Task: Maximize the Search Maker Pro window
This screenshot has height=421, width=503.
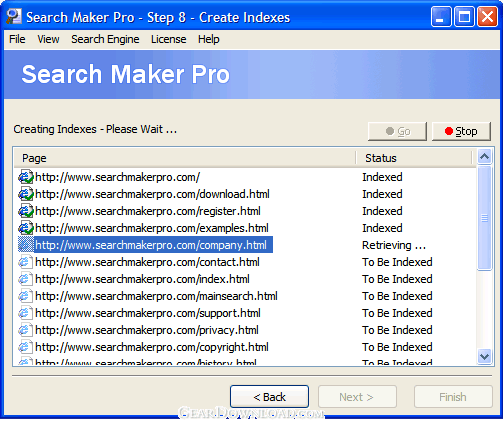Action: coord(464,16)
